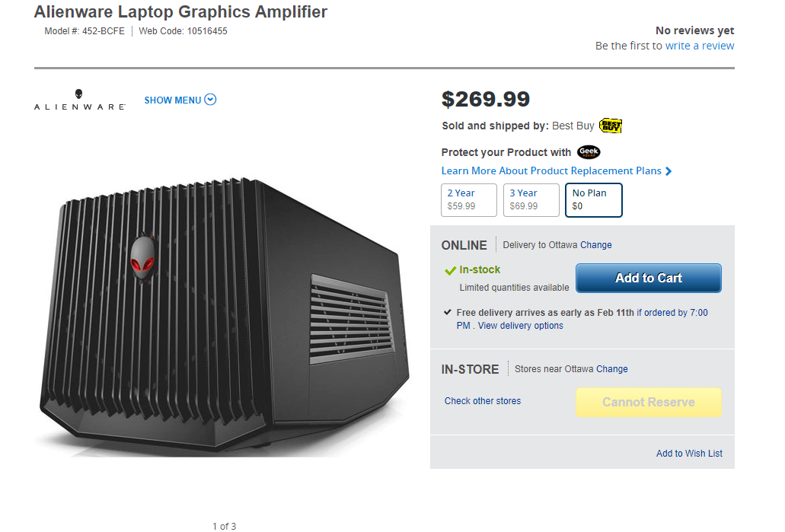Click the Best Buy yellow tag logo

coord(611,126)
